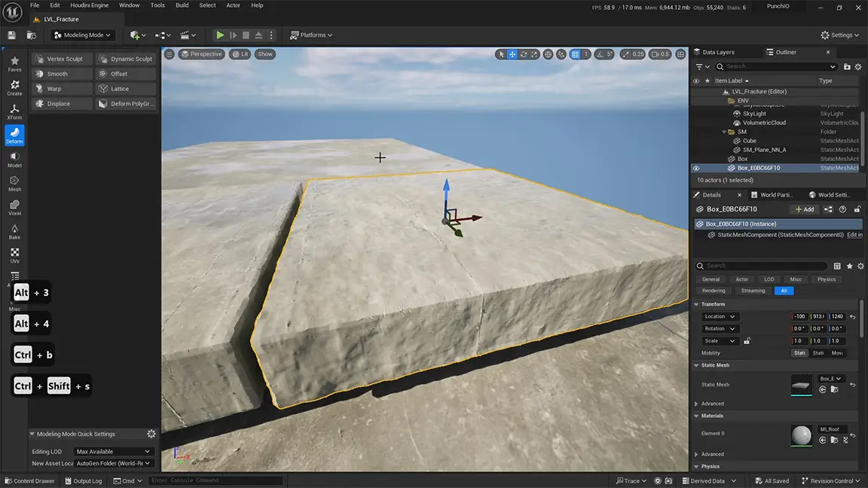868x488 pixels.
Task: Open Modeling Mode Quick Settings gear
Action: (x=151, y=434)
